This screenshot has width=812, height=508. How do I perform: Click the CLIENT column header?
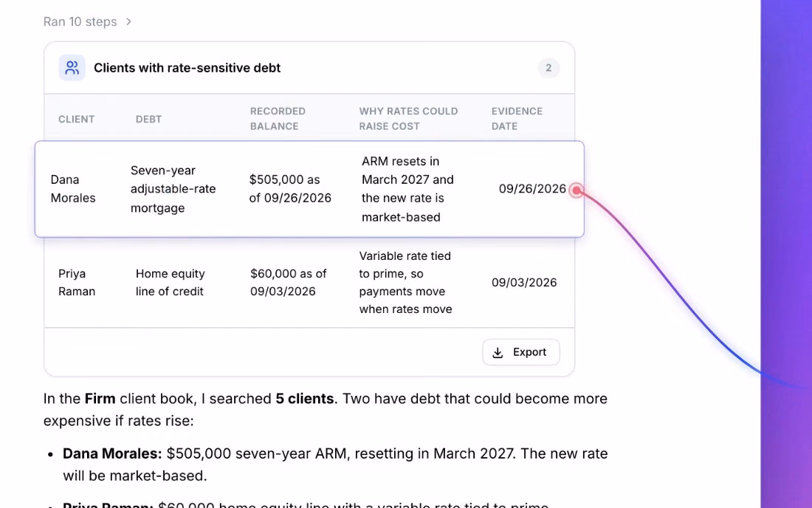click(x=77, y=119)
